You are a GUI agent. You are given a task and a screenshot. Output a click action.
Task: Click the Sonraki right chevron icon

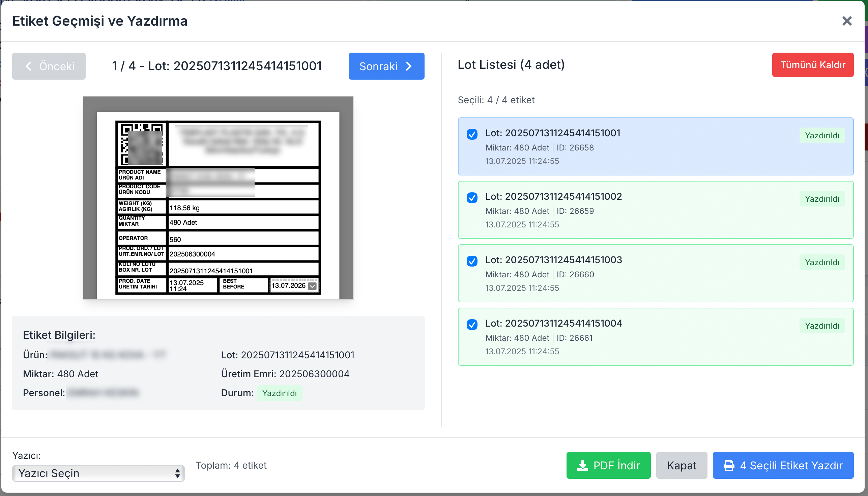point(409,66)
